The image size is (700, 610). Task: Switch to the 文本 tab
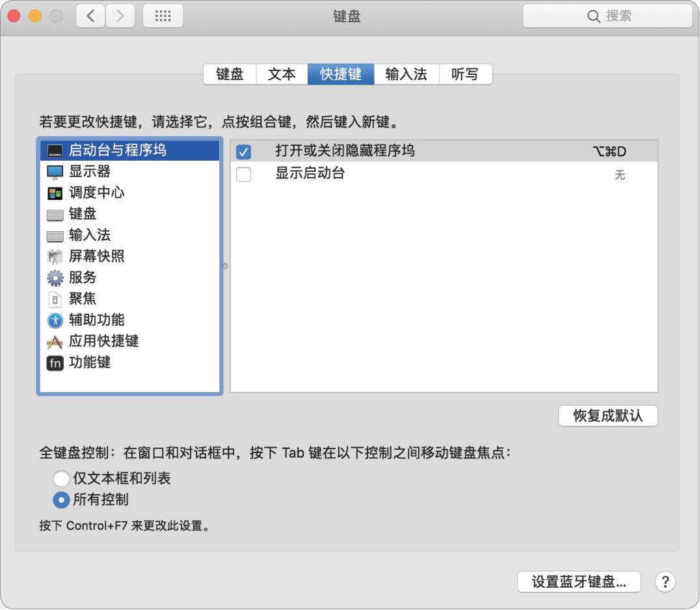pos(282,74)
